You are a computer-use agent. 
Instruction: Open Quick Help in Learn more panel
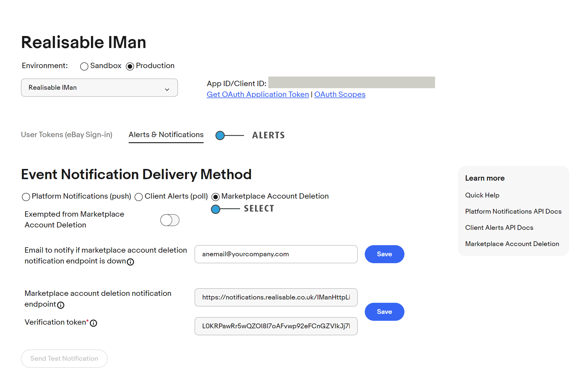coord(482,195)
